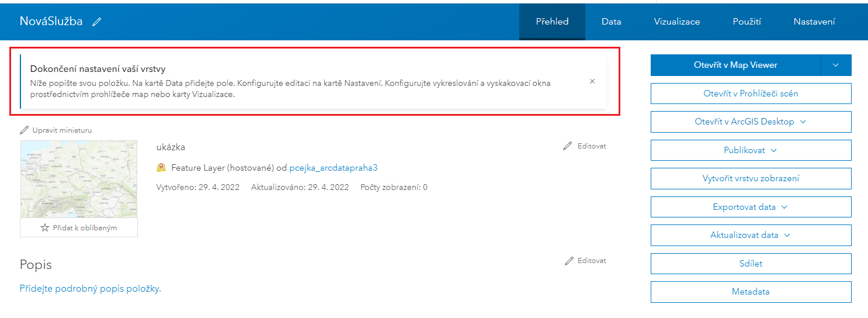This screenshot has height=318, width=868.
Task: Go to the Nastavení tab
Action: [x=814, y=22]
